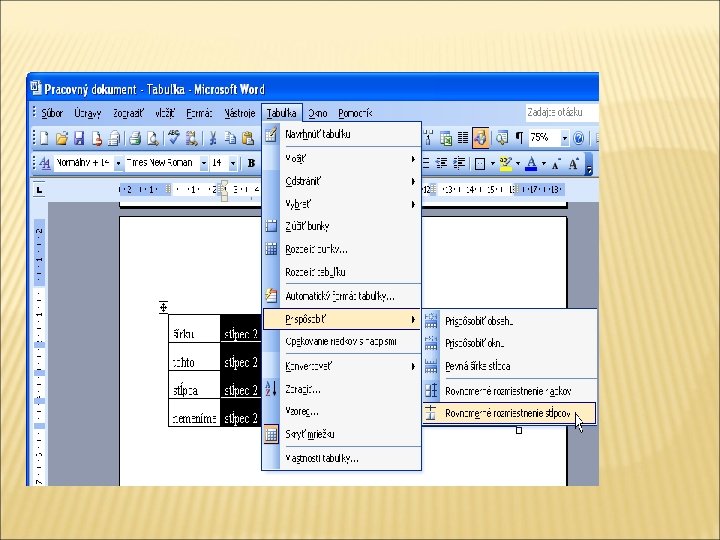Image resolution: width=720 pixels, height=540 pixels.
Task: Choose Zlúčiť bunky menu entry
Action: click(342, 226)
